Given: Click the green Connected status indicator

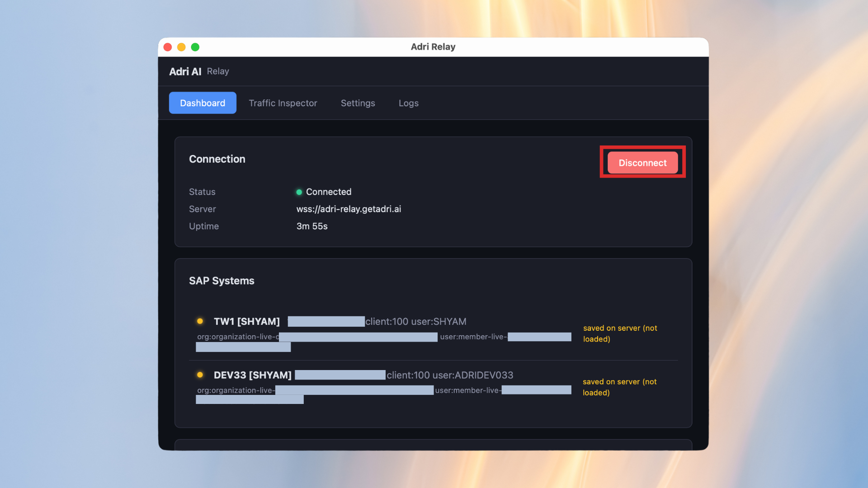Looking at the screenshot, I should click(299, 192).
